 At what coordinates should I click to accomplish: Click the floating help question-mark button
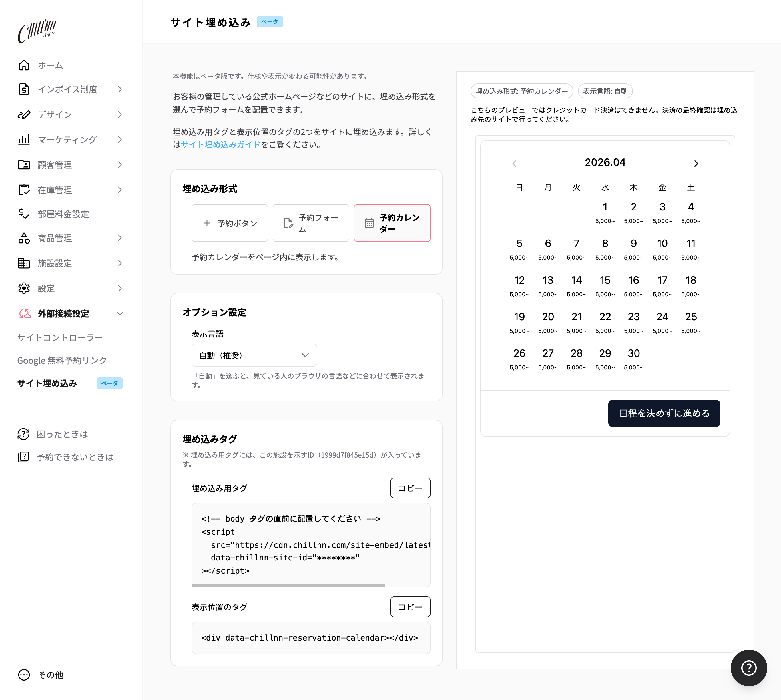click(x=748, y=668)
